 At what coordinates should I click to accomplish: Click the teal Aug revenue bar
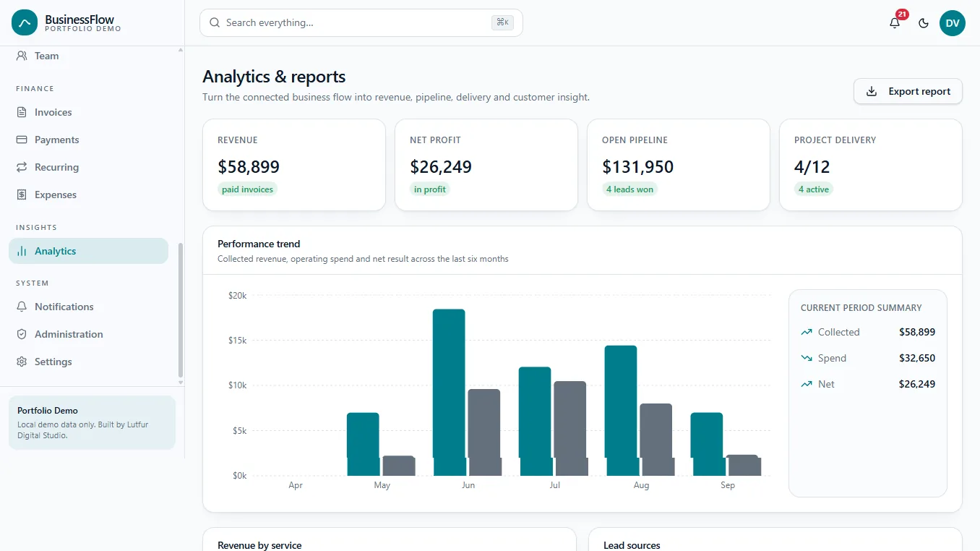pos(621,410)
